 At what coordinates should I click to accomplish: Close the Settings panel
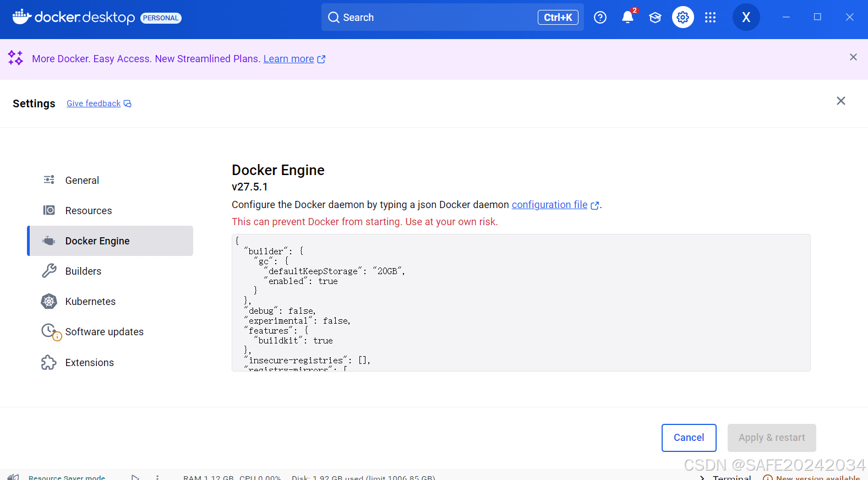(840, 101)
